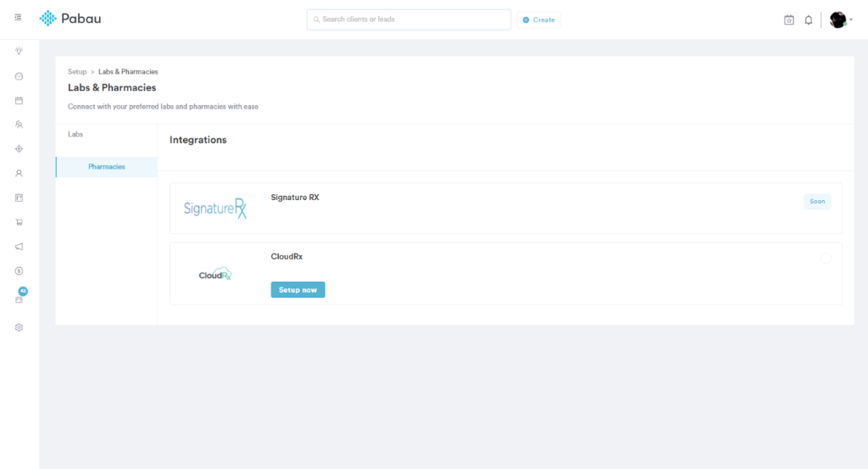
Task: Open the crosshair leads icon in the sidebar
Action: click(19, 149)
